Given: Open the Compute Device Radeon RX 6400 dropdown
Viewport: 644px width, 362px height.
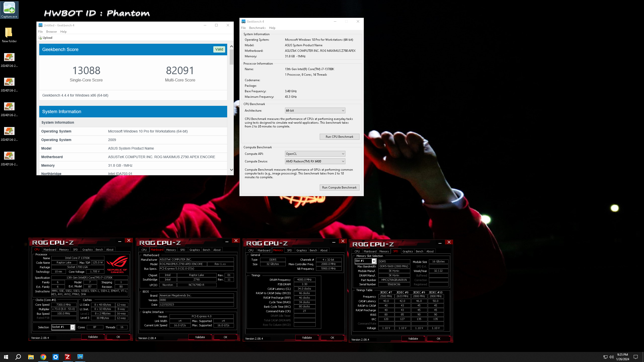Looking at the screenshot, I should click(315, 161).
